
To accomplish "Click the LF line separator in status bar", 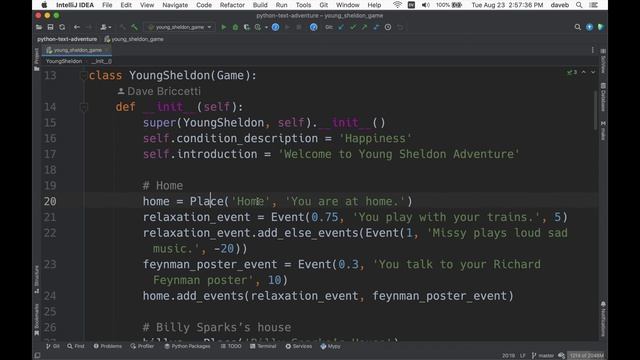I will 522,356.
